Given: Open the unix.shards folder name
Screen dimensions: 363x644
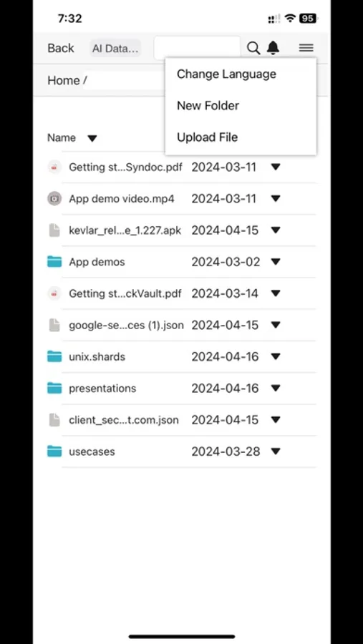Looking at the screenshot, I should [x=97, y=357].
